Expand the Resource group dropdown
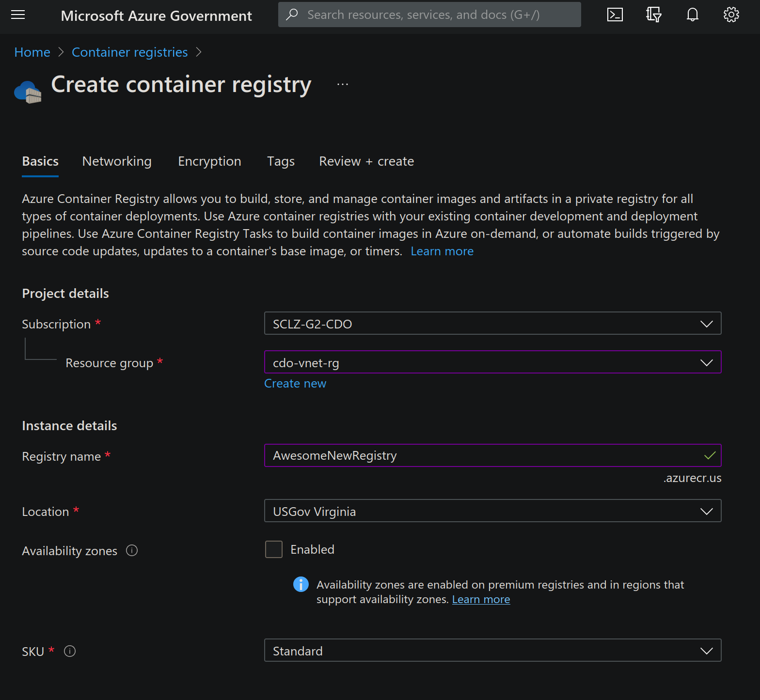The image size is (760, 700). pos(492,362)
